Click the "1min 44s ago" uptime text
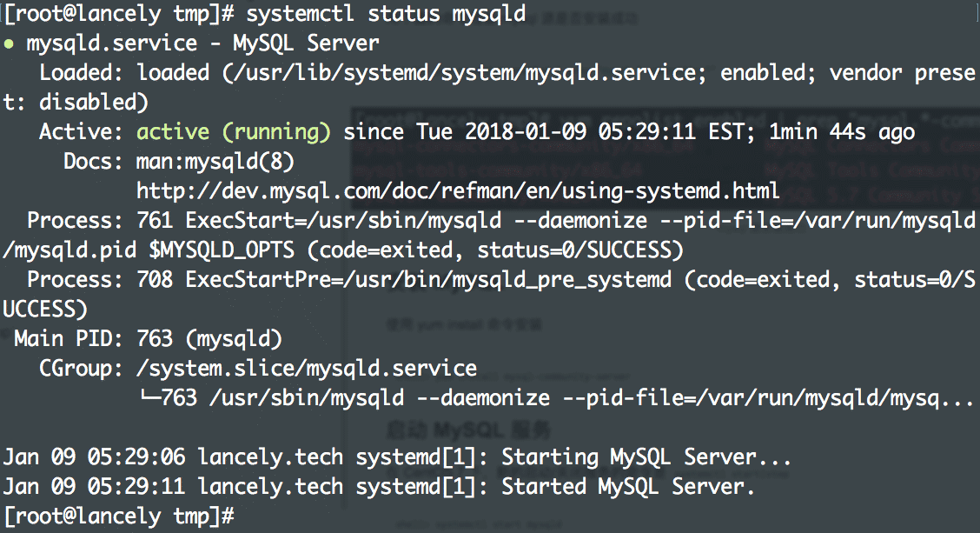The width and height of the screenshot is (980, 533). coord(841,131)
